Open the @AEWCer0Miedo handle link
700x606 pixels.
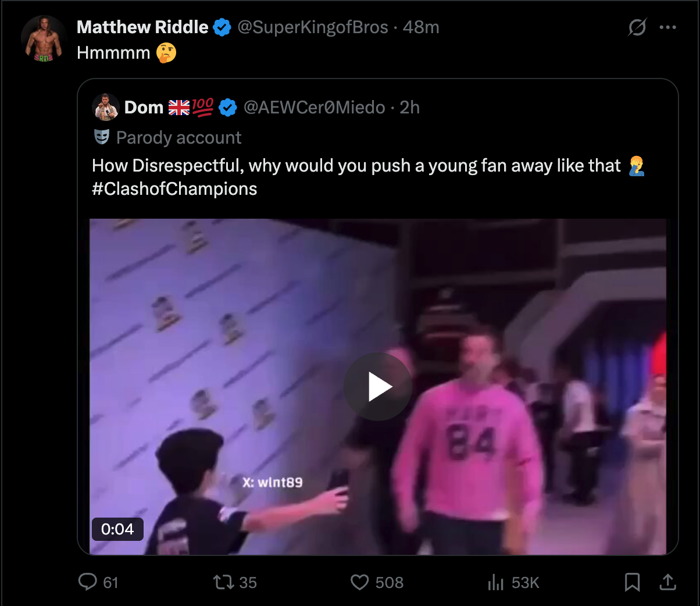[314, 108]
